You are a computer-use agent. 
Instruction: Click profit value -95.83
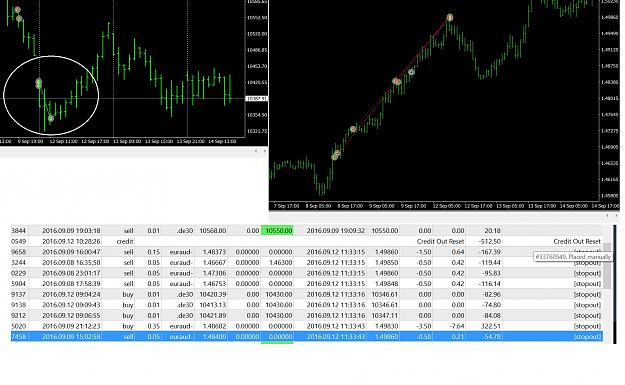(x=491, y=273)
